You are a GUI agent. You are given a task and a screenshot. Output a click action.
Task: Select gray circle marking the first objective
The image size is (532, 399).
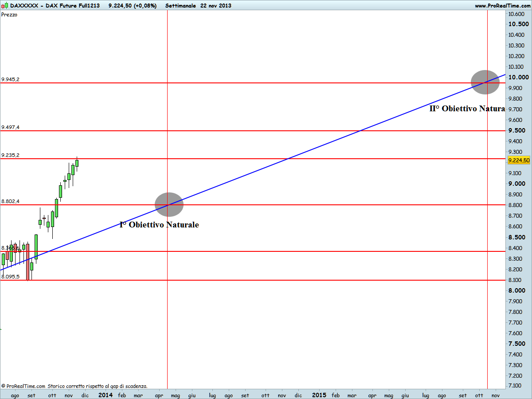click(x=169, y=205)
